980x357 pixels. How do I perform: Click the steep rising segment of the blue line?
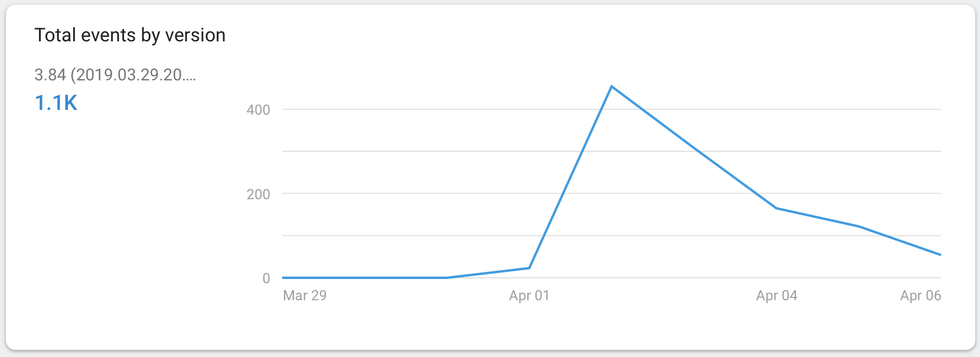tap(570, 177)
